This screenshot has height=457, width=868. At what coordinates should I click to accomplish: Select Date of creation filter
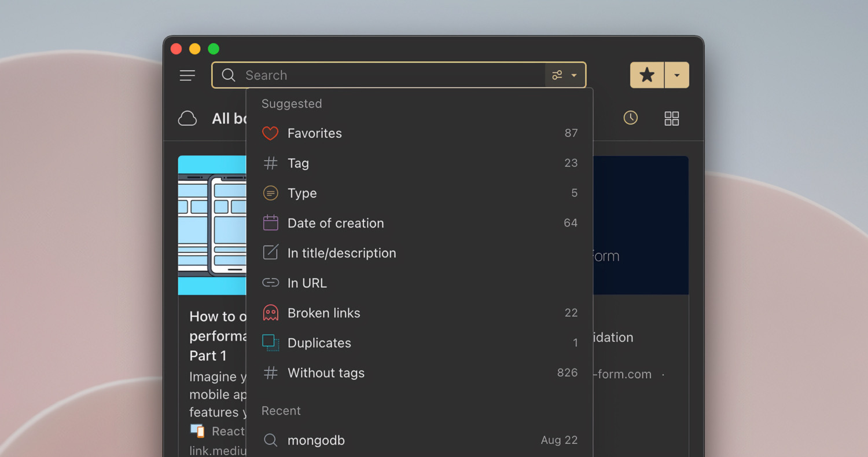pos(420,223)
